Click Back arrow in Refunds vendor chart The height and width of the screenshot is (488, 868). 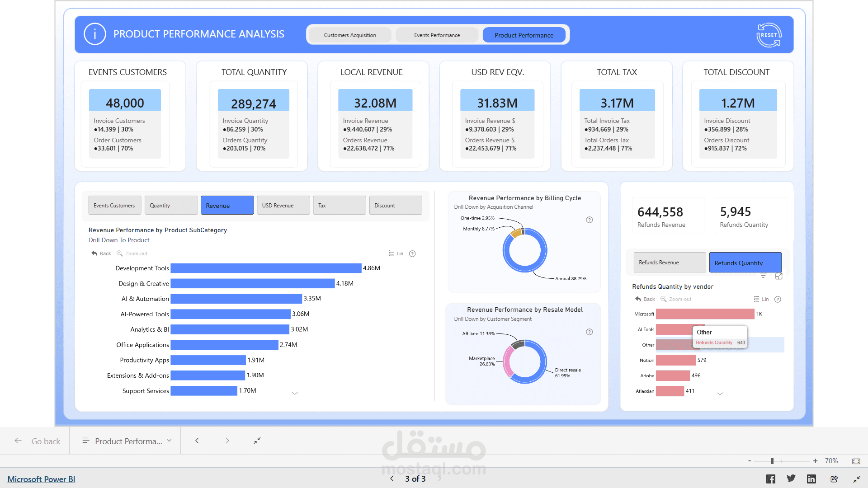pyautogui.click(x=645, y=299)
